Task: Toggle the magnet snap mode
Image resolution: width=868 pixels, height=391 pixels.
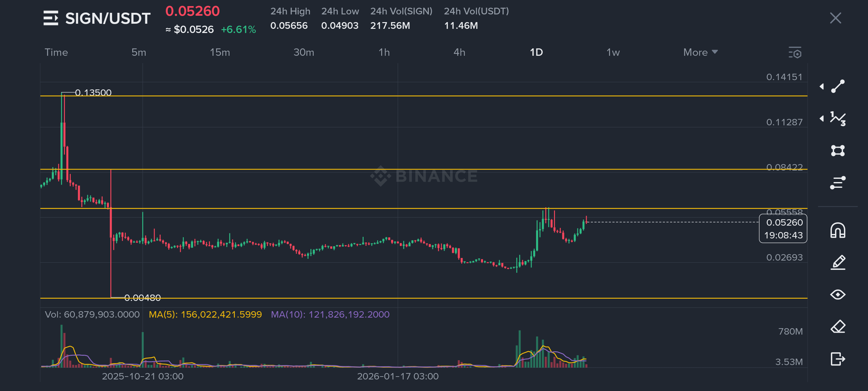Action: [x=838, y=231]
